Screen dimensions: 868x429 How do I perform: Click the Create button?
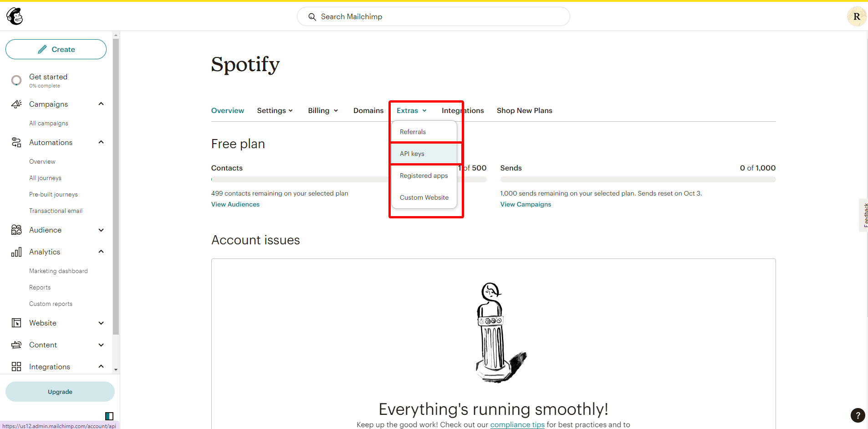[56, 49]
